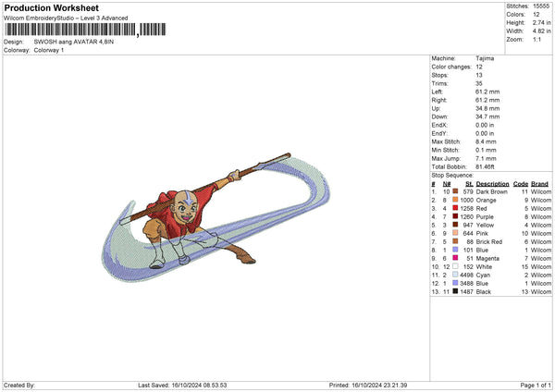Select the Zoom value '1:1'
This screenshot has width=555, height=392.
tap(536, 39)
